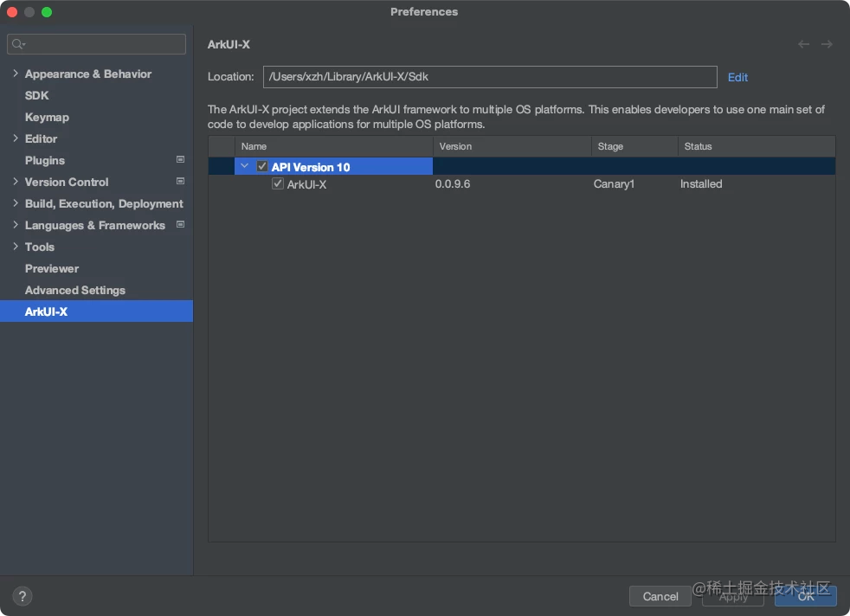The height and width of the screenshot is (616, 850).
Task: Expand the Editor settings group
Action: [x=16, y=138]
